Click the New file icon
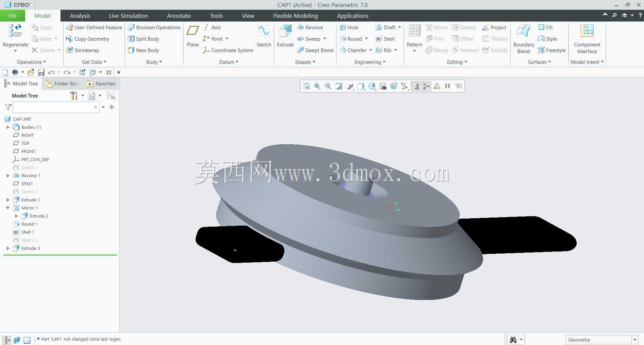Viewport: 644px width, 345px height. pos(5,72)
